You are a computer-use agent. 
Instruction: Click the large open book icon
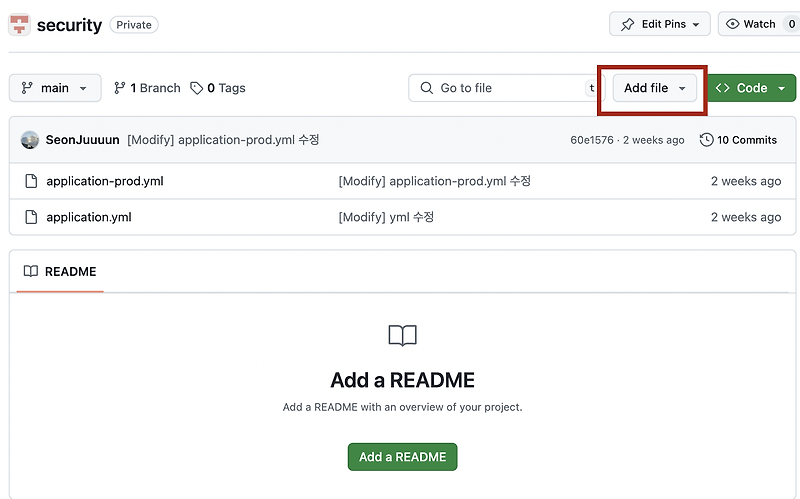[403, 336]
